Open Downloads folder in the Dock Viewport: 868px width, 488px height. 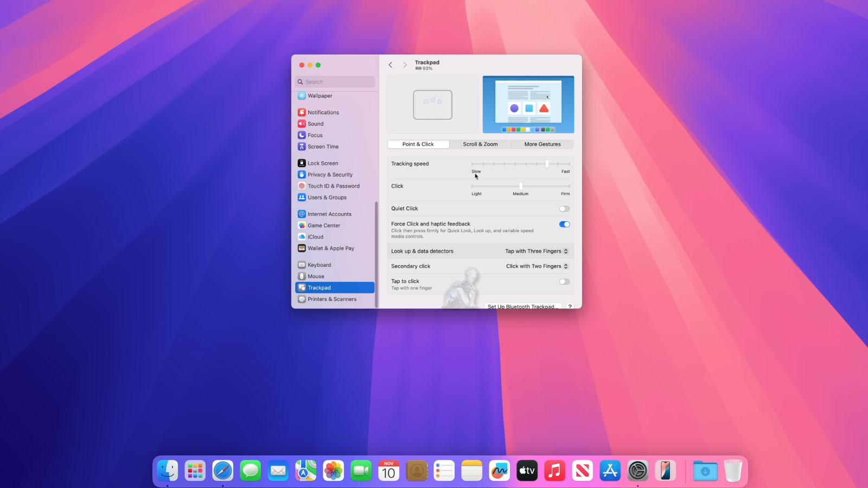(x=705, y=471)
